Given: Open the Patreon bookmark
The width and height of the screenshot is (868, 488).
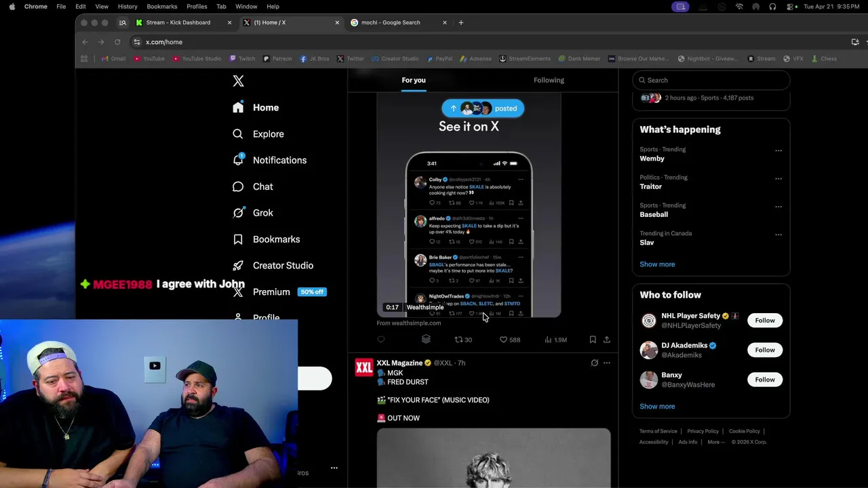Looking at the screenshot, I should pyautogui.click(x=277, y=59).
